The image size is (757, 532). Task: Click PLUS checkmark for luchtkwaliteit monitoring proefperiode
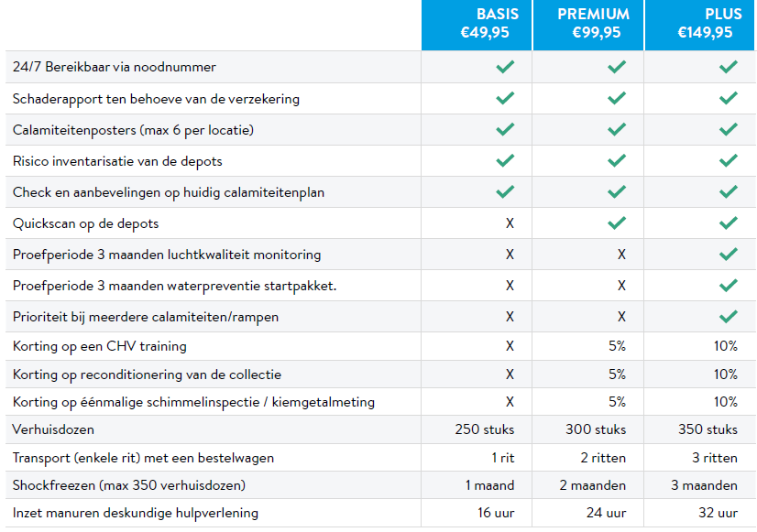[x=728, y=254]
